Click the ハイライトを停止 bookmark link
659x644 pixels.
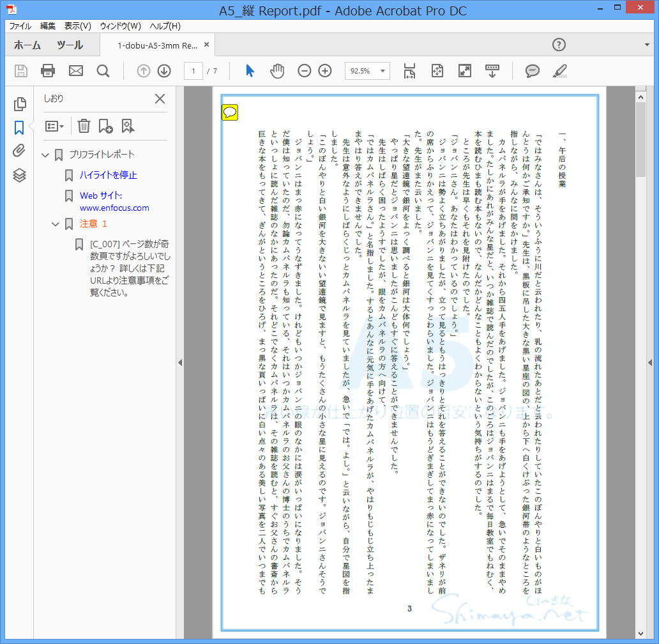tap(109, 175)
